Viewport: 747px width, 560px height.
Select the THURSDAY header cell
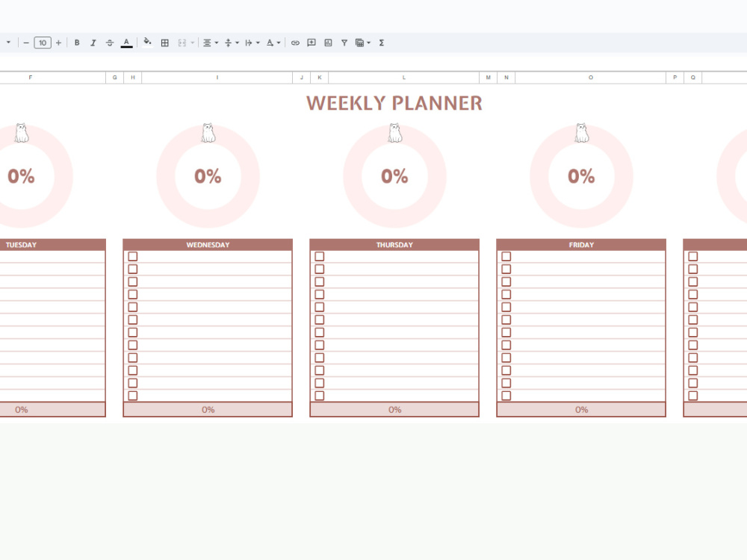pos(394,245)
